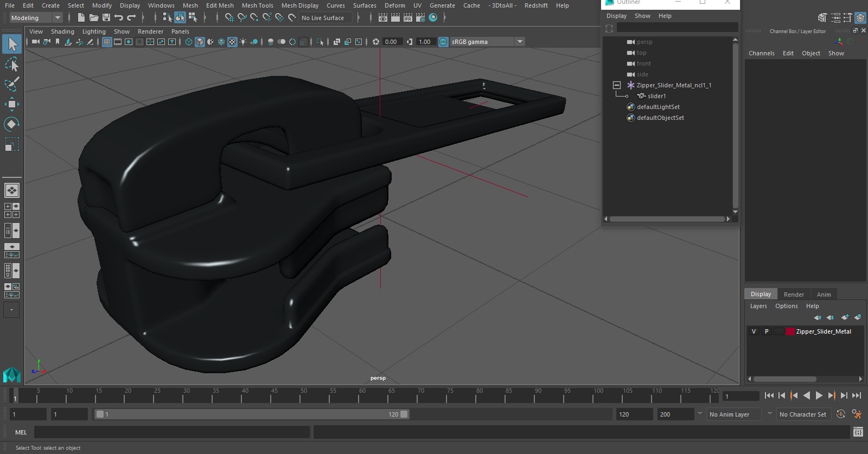Image resolution: width=868 pixels, height=454 pixels.
Task: Open the Channels menu in Channel Box
Action: pyautogui.click(x=761, y=53)
